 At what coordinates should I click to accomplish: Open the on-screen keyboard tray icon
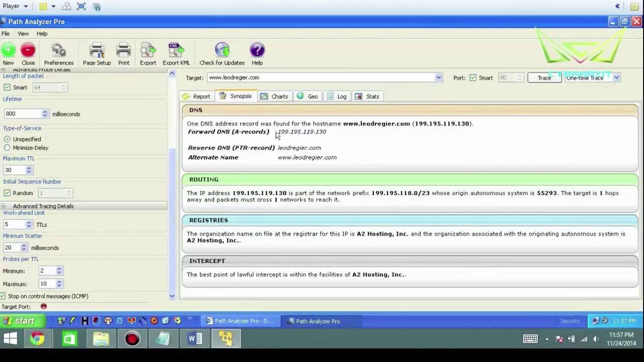coord(530,339)
